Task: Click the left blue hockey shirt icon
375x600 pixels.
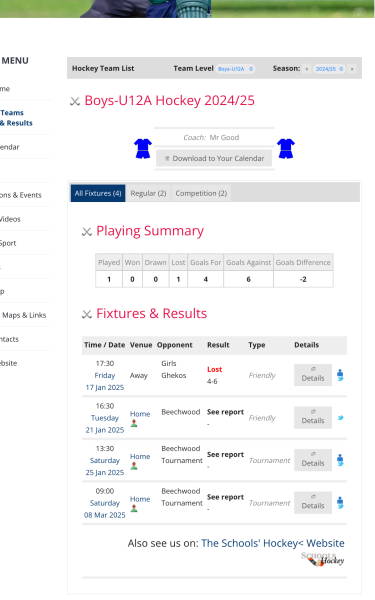Action: [143, 148]
